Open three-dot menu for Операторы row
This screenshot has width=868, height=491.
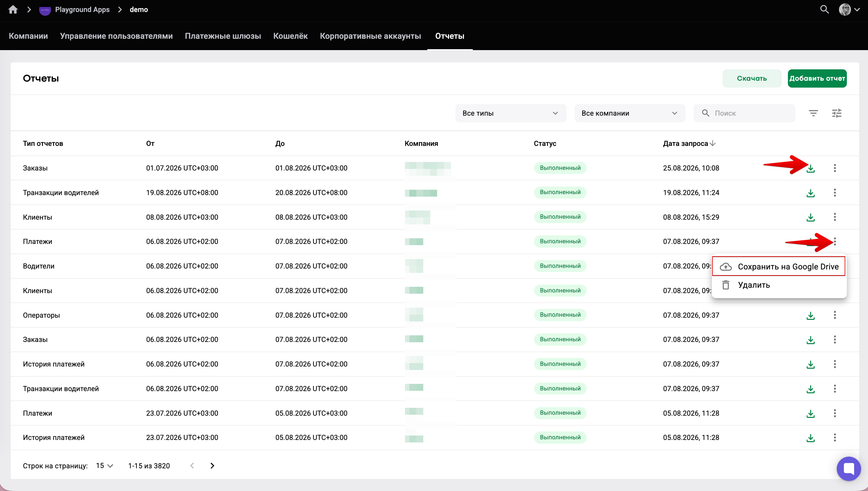click(835, 315)
